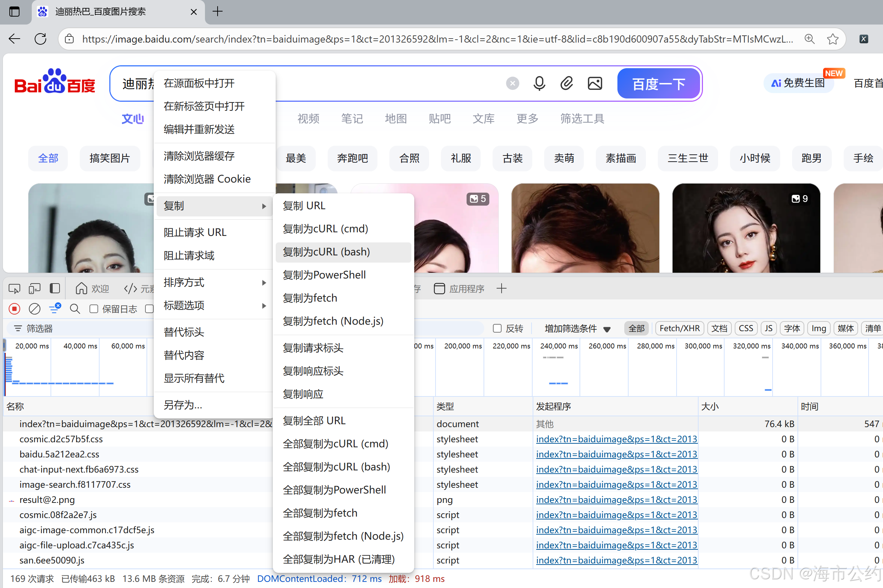Click the 240,000 ms timeline marker

point(558,346)
